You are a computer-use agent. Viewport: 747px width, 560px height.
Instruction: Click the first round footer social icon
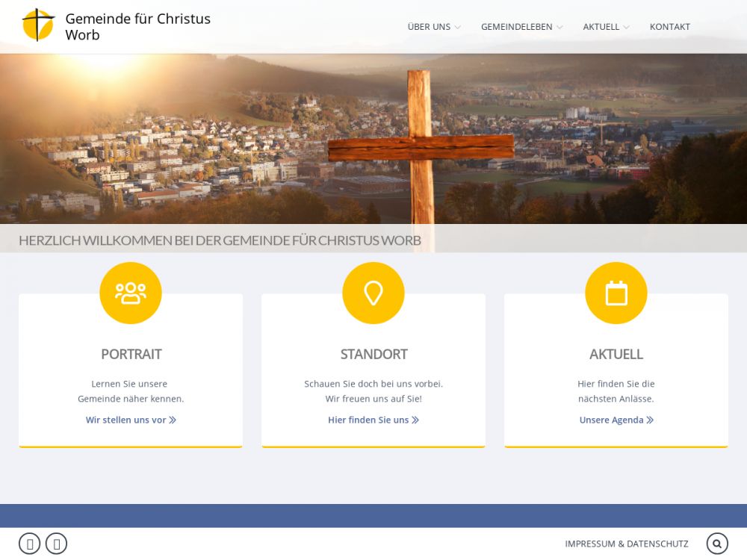pos(30,544)
